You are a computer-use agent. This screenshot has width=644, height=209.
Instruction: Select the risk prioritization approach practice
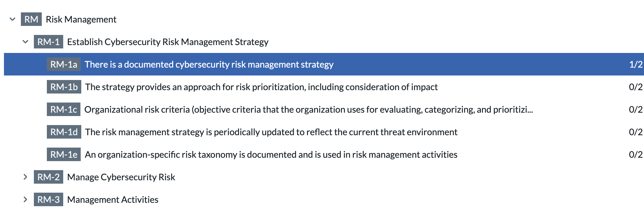tap(324, 87)
